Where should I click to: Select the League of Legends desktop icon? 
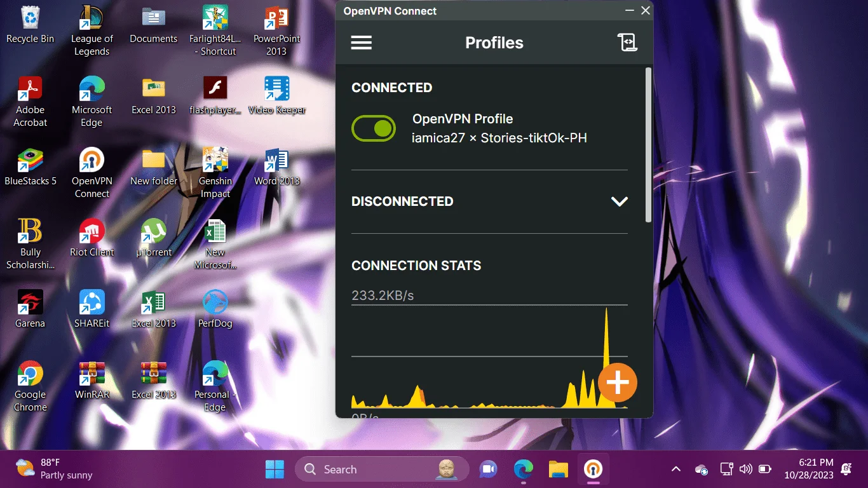tap(92, 30)
